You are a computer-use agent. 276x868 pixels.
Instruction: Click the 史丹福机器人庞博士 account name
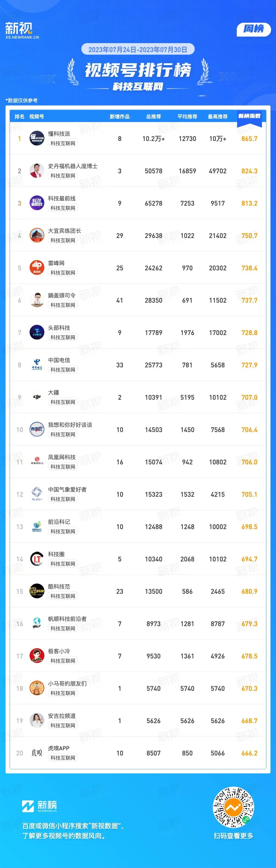(73, 166)
